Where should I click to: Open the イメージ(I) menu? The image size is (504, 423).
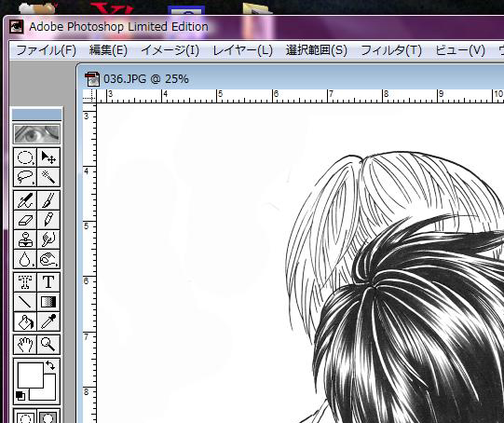[x=170, y=50]
